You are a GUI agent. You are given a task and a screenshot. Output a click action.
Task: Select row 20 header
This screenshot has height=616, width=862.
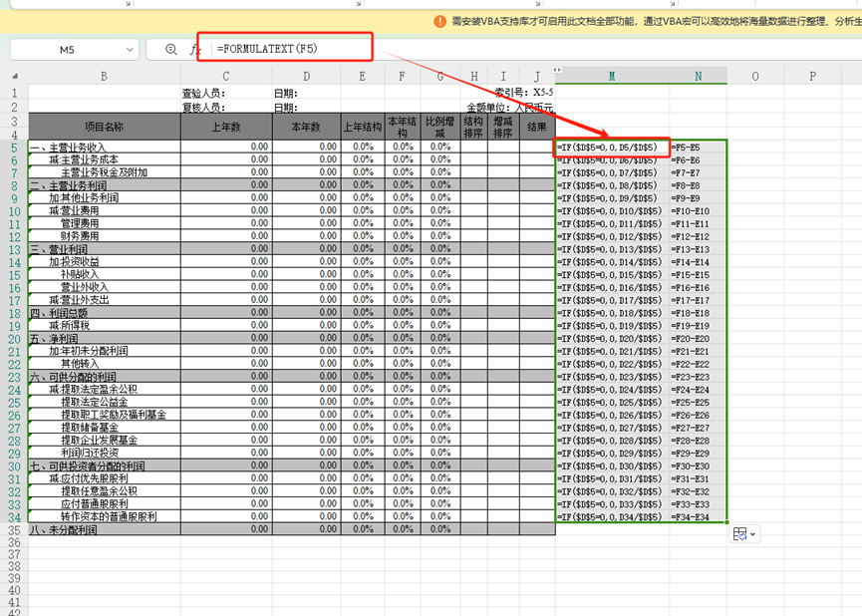coord(14,339)
